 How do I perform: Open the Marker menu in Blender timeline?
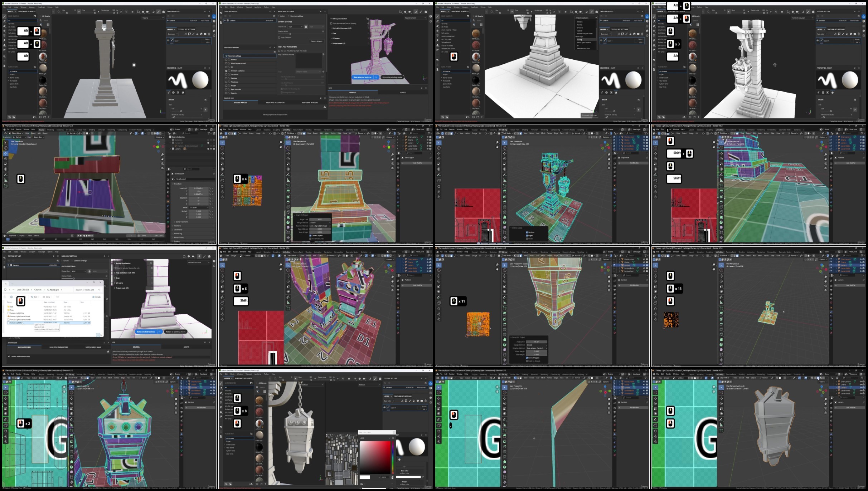37,236
